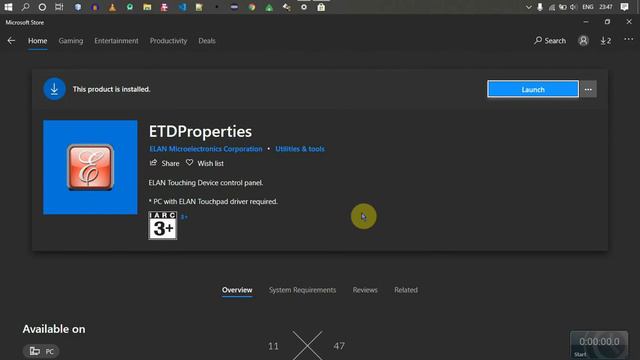Open Visual Studio Code on taskbar
The width and height of the screenshot is (640, 360).
182,7
